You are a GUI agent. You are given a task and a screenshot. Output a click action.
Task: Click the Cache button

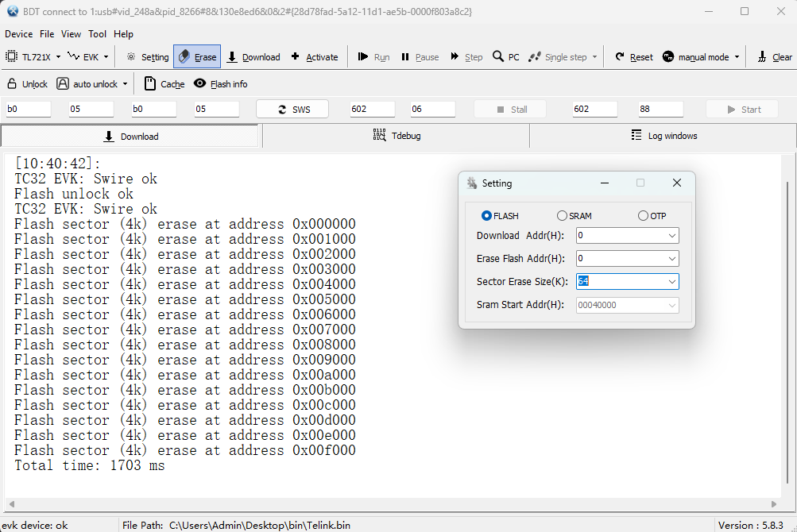(x=164, y=84)
